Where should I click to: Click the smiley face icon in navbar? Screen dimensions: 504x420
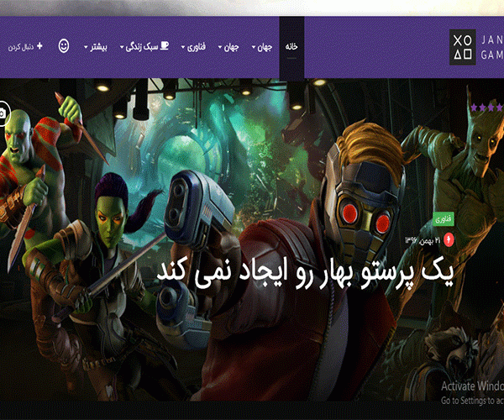point(65,45)
